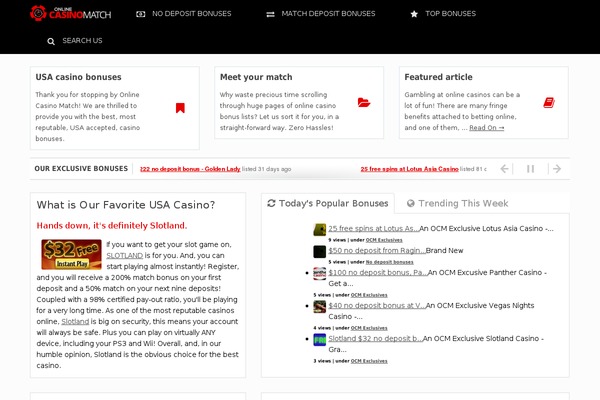This screenshot has height=400, width=600.
Task: Click the 'USA casino bonuses' heading
Action: pos(78,77)
